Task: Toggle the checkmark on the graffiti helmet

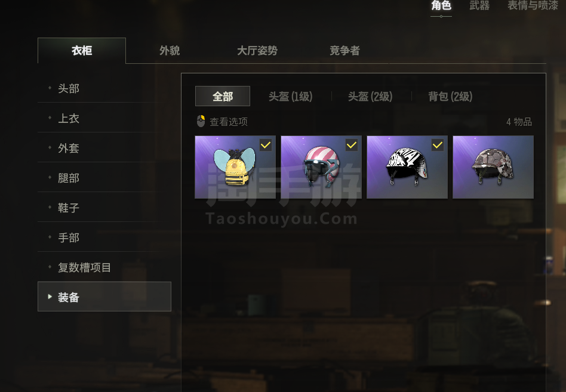Action: (438, 145)
